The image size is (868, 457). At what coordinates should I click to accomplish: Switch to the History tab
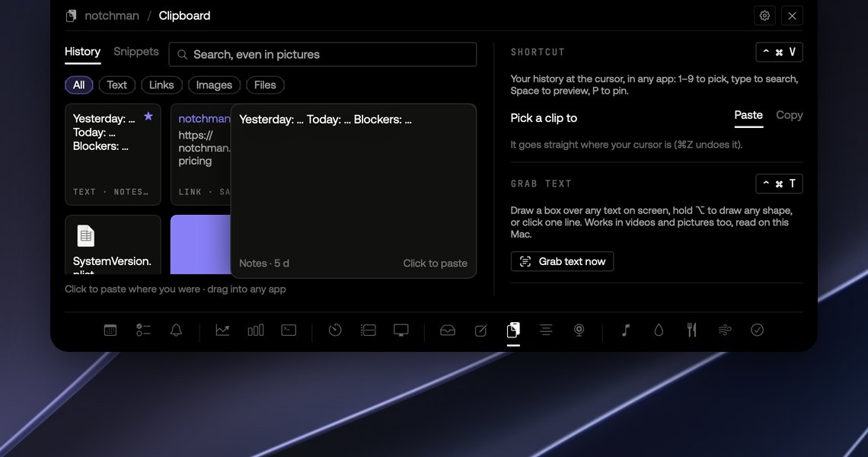click(82, 52)
